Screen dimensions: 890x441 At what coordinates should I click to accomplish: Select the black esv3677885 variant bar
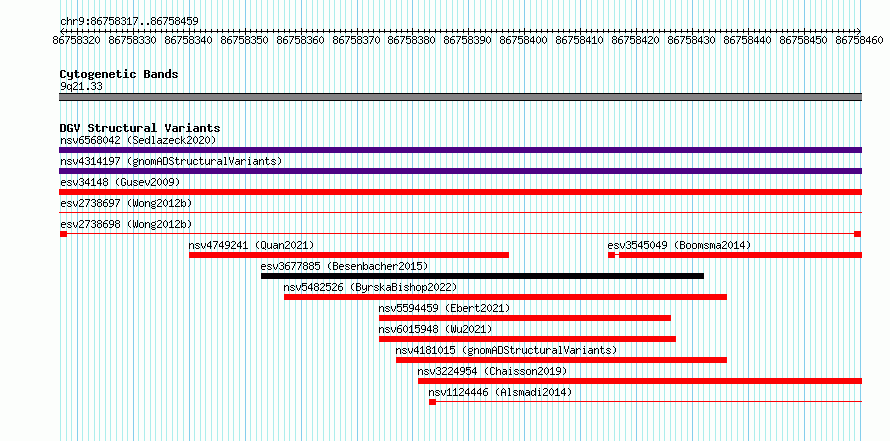(482, 276)
